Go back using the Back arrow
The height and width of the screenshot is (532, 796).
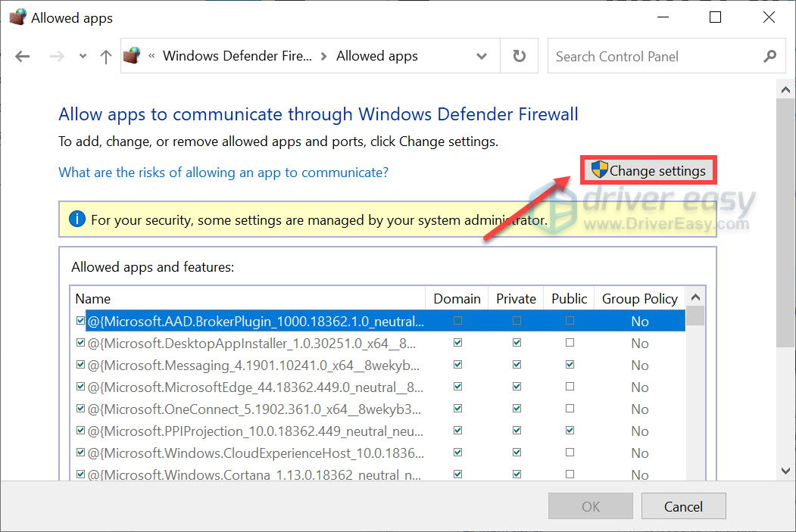(x=22, y=56)
